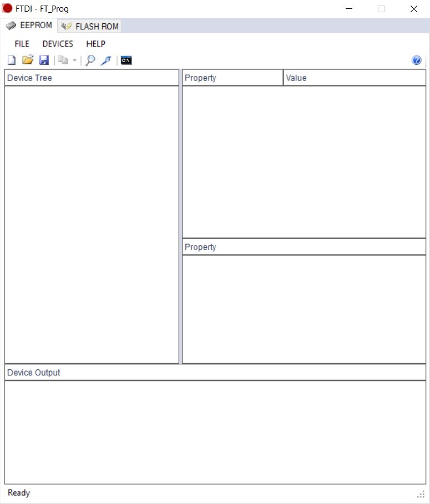Open a template with the folder icon

coord(28,60)
